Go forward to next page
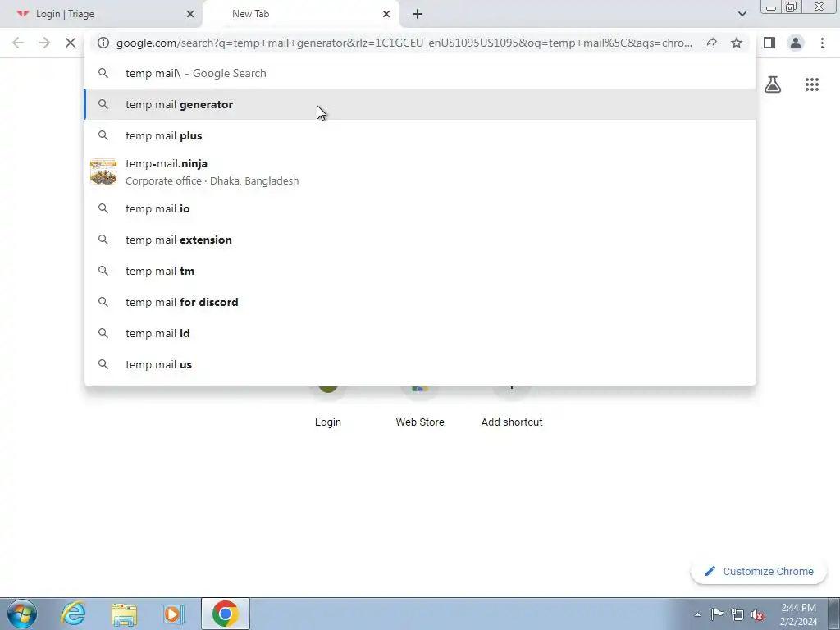 click(44, 43)
